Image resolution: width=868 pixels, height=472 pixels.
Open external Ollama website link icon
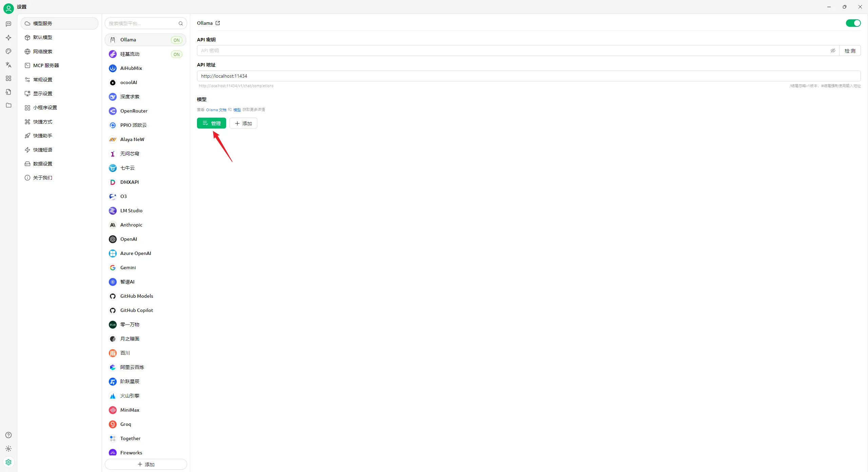coord(218,23)
